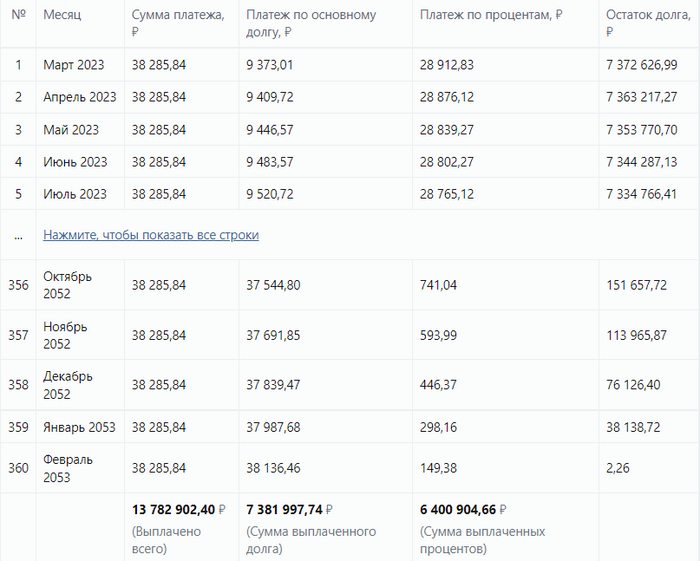The height and width of the screenshot is (561, 700).
Task: Select total interest paid 6 400 904,66 ₽
Action: click(463, 509)
